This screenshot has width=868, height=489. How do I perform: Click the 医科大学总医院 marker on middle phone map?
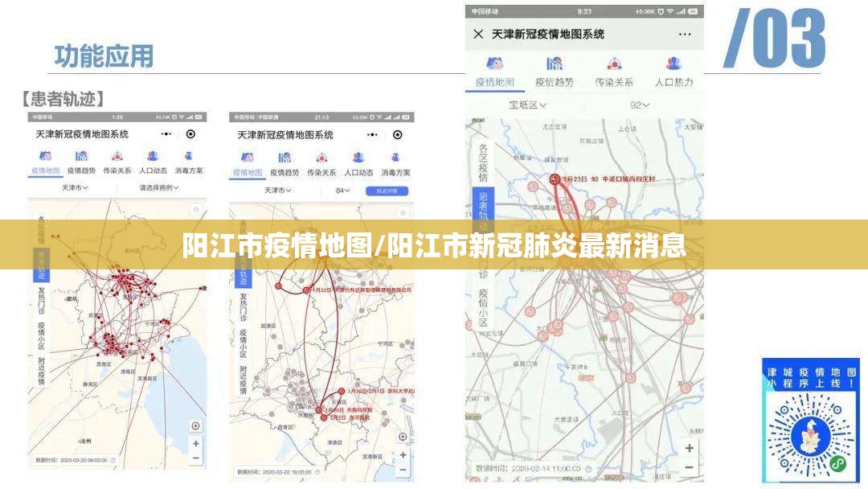[342, 391]
